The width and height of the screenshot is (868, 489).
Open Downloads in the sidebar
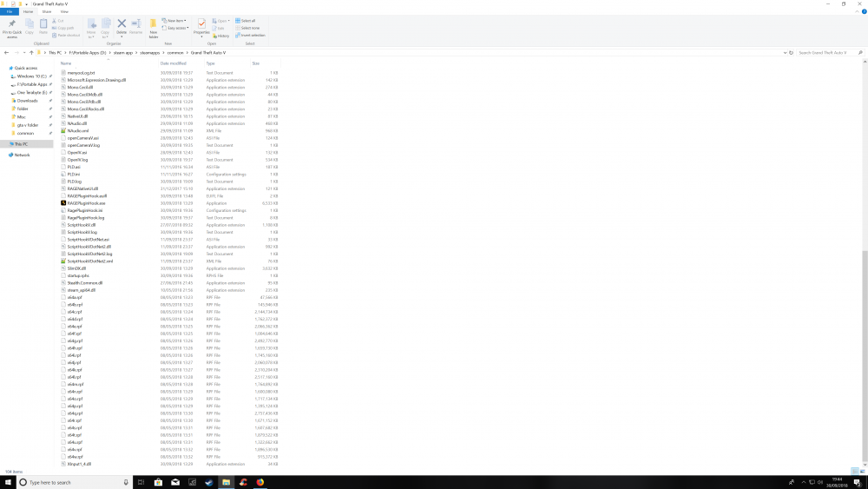(27, 101)
